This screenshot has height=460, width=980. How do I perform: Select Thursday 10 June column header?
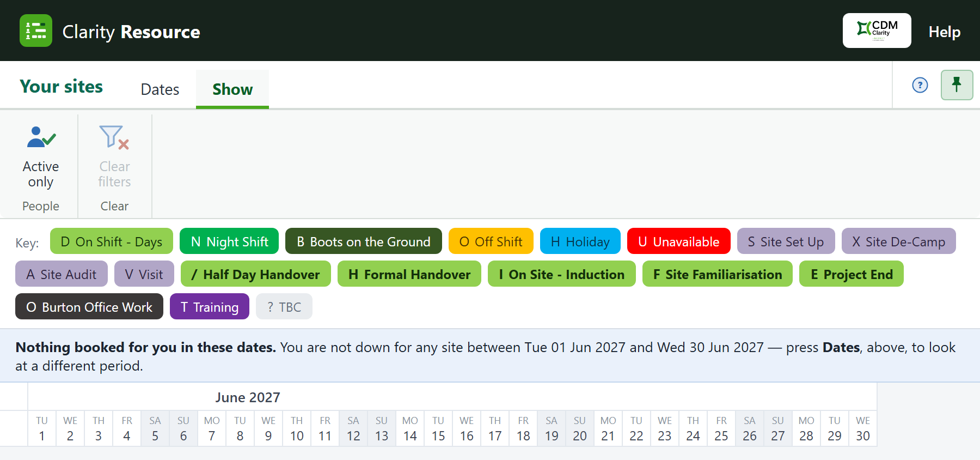(297, 428)
